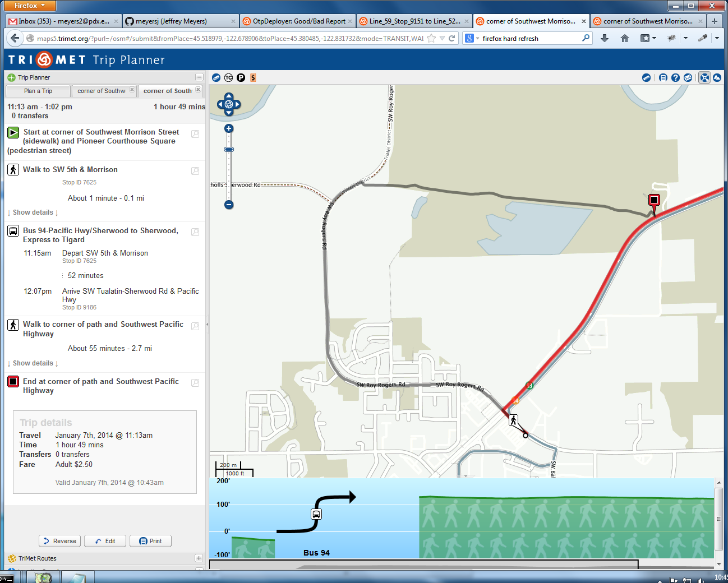The height and width of the screenshot is (583, 728).
Task: Switch to the Plan a Trip tab
Action: tap(38, 91)
